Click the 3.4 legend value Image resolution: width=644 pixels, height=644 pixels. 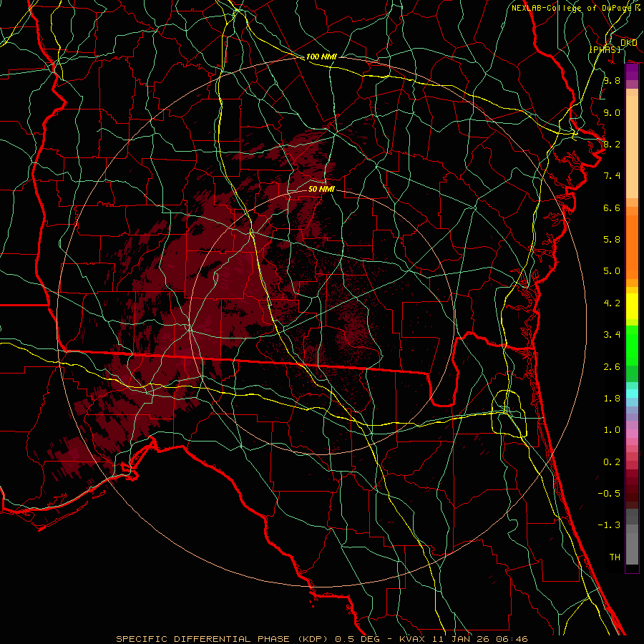coord(612,335)
